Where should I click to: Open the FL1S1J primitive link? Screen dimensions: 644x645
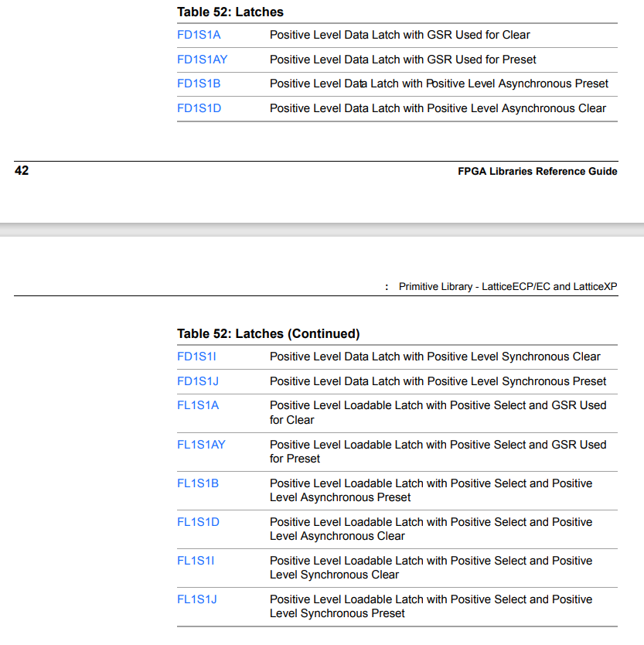click(x=197, y=599)
